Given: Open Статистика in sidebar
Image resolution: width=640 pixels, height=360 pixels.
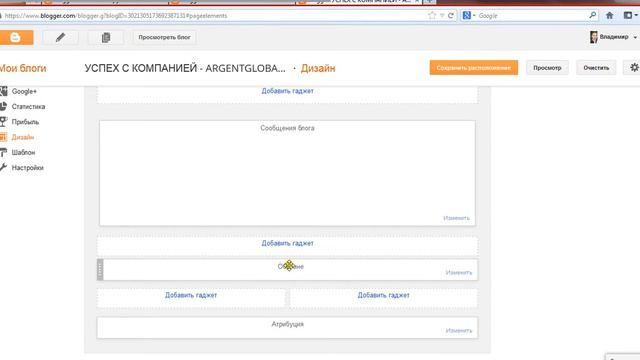Looking at the screenshot, I should 28,107.
